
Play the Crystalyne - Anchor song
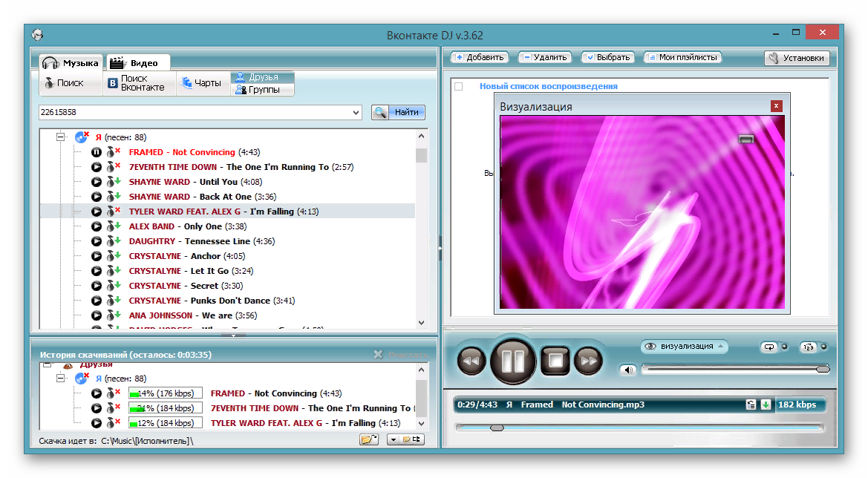click(x=97, y=256)
